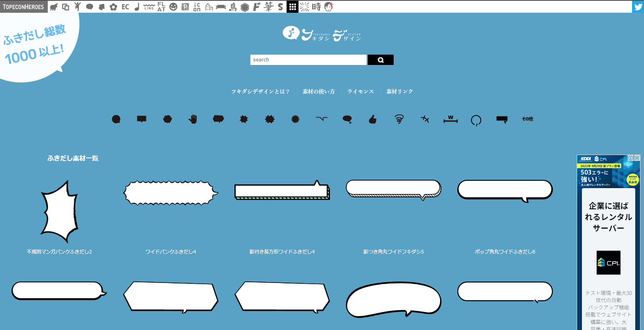Open フキダシデザインとは？ menu item
This screenshot has width=644, height=330.
(260, 92)
